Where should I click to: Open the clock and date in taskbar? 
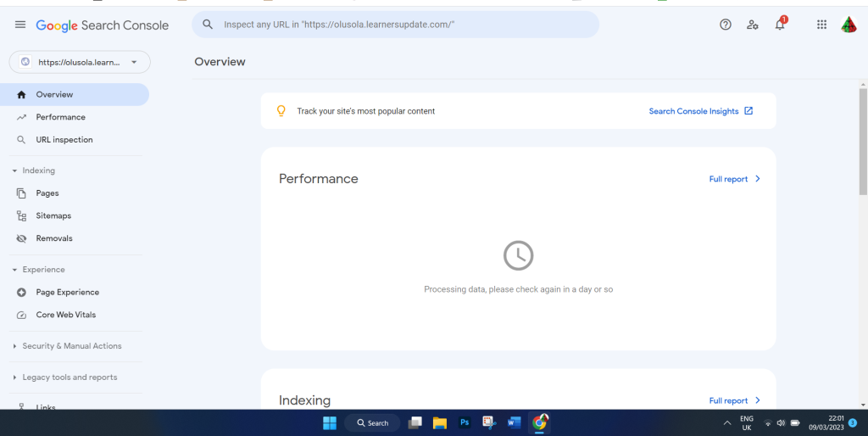click(x=826, y=423)
